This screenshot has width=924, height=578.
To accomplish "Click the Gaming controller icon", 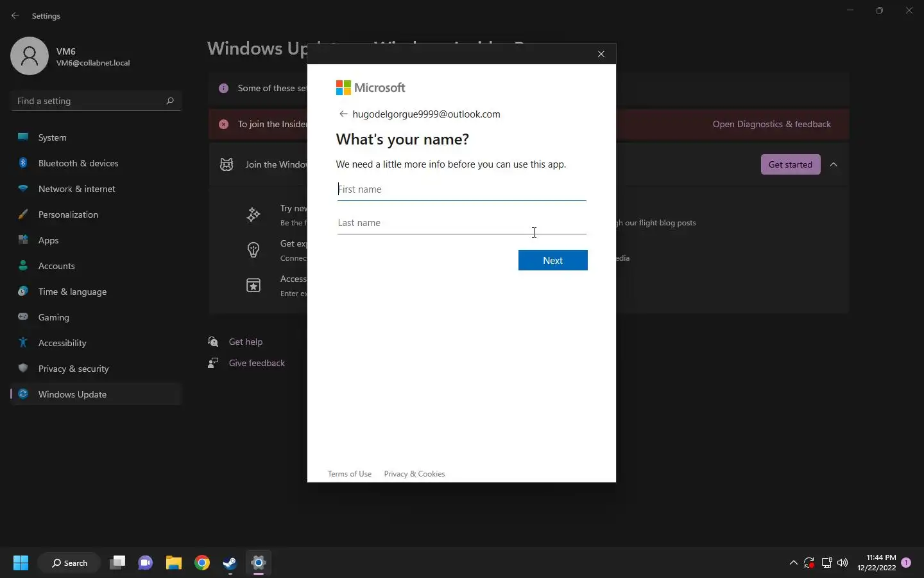I will point(23,317).
